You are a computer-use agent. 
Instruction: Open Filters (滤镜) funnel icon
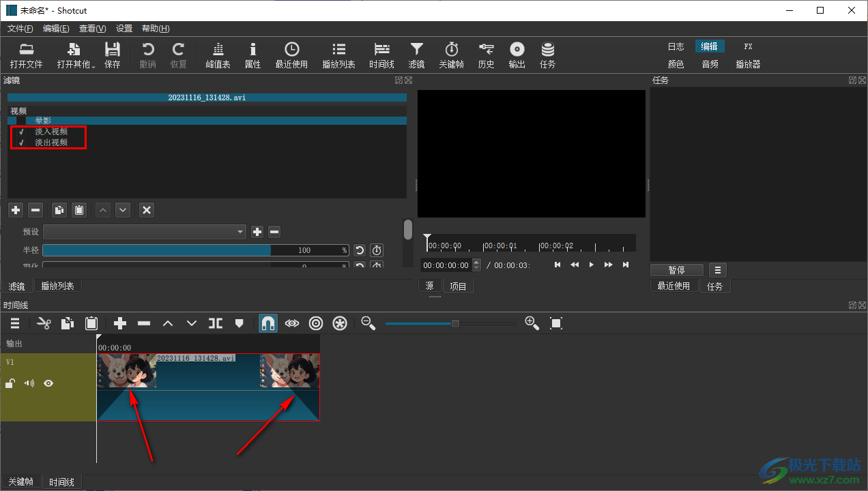pos(416,55)
